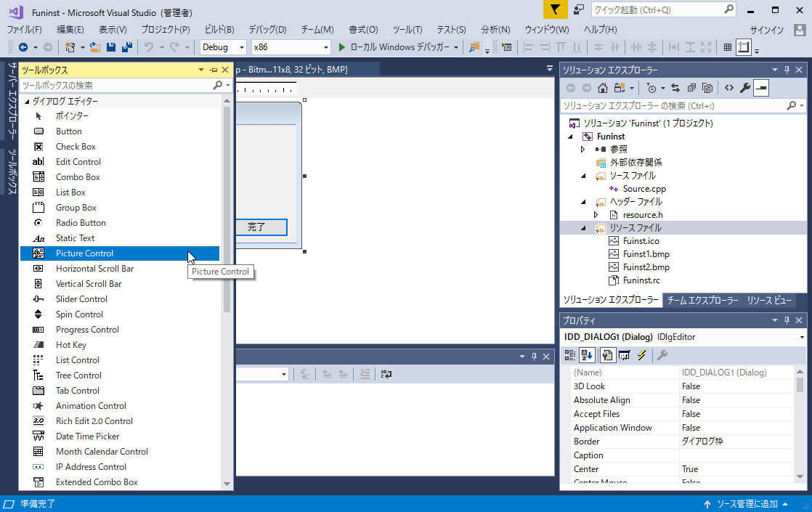Pick Static Text from toolbox

pos(120,238)
